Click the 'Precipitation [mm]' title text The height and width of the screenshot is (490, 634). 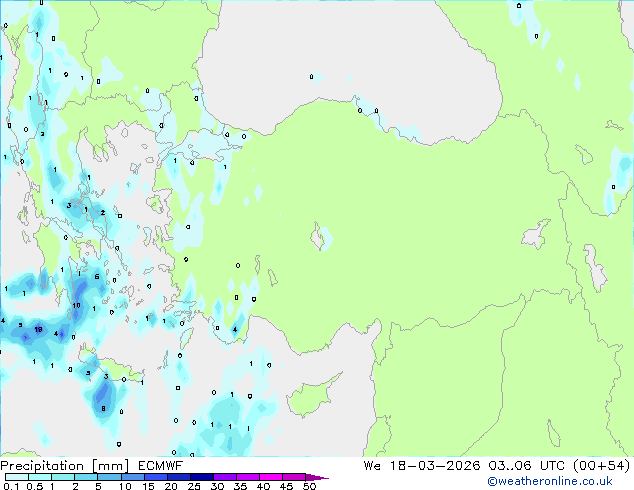[x=64, y=466]
